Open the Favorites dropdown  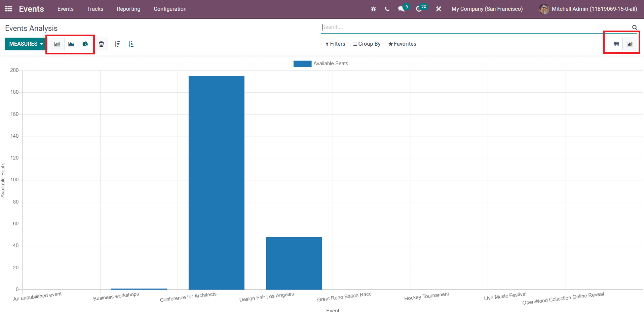[402, 44]
